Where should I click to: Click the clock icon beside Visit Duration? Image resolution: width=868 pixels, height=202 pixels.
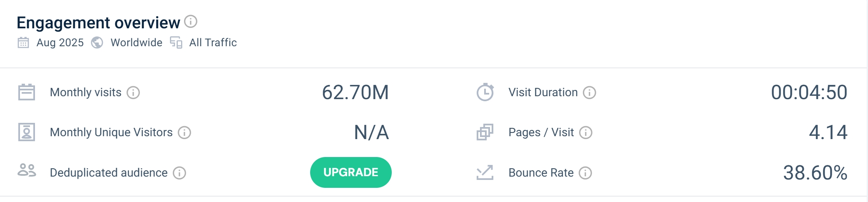point(485,92)
